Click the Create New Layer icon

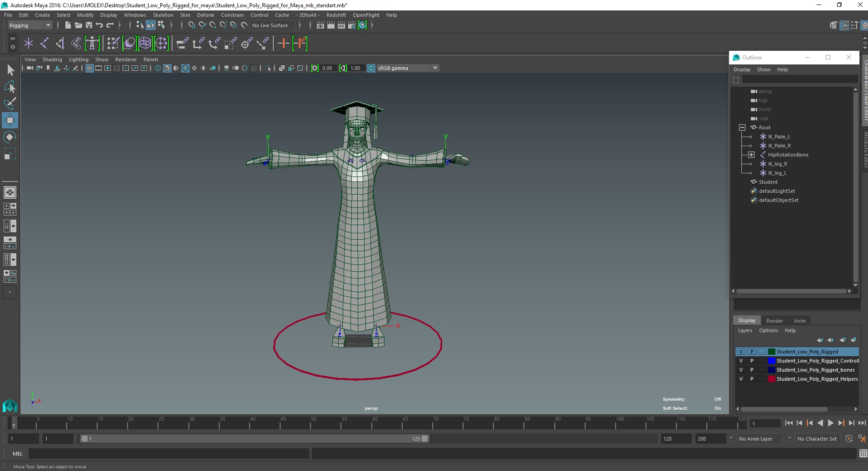coord(843,340)
